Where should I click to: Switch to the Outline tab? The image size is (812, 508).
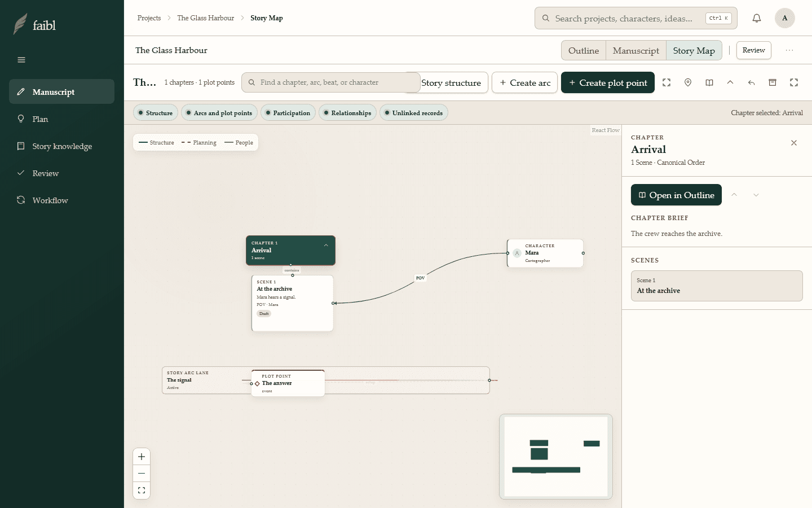[x=584, y=50]
